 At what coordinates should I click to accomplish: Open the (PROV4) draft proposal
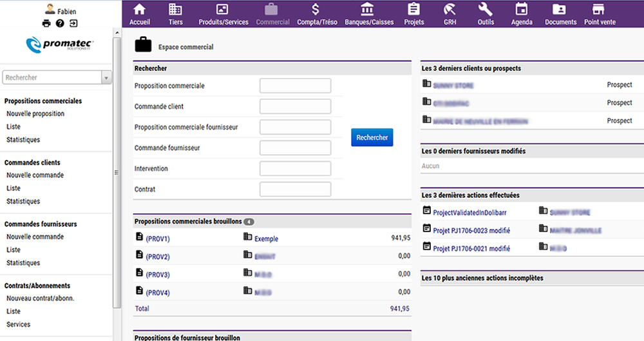tap(158, 293)
